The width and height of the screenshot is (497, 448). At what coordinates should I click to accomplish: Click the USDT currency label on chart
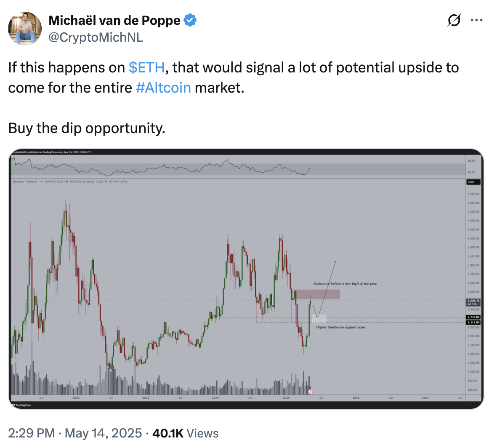[473, 182]
